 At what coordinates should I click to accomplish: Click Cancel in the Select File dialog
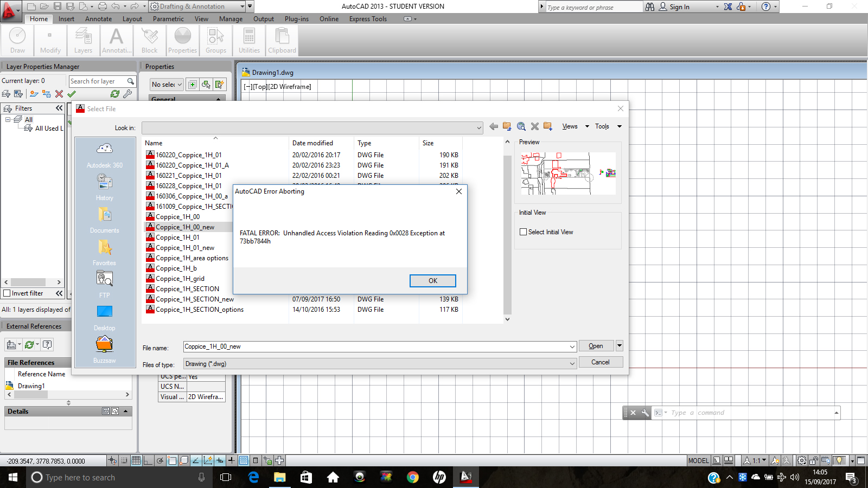(601, 362)
